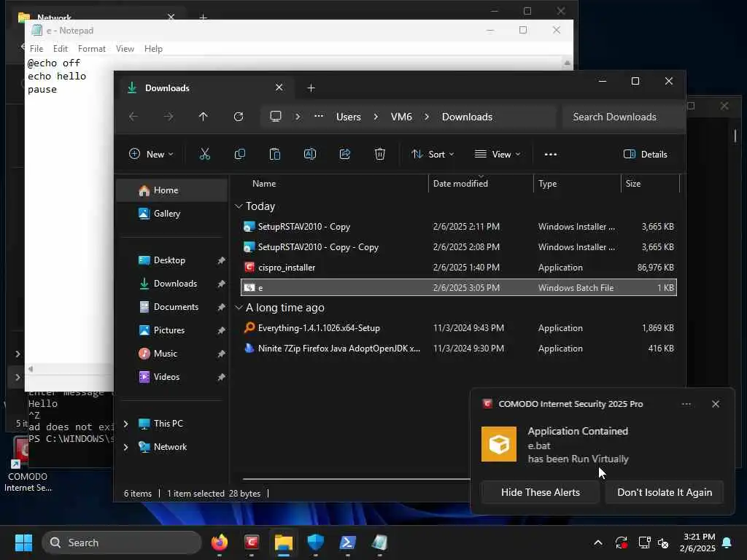
Task: Add a new Explorer tab with plus
Action: 311,88
